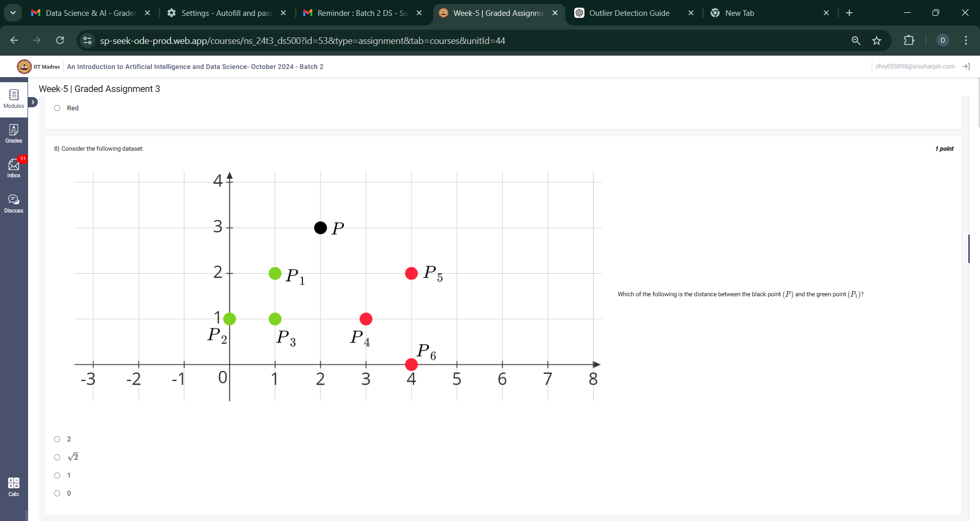The height and width of the screenshot is (521, 980).
Task: Open the Chrome profile D avatar
Action: [943, 40]
